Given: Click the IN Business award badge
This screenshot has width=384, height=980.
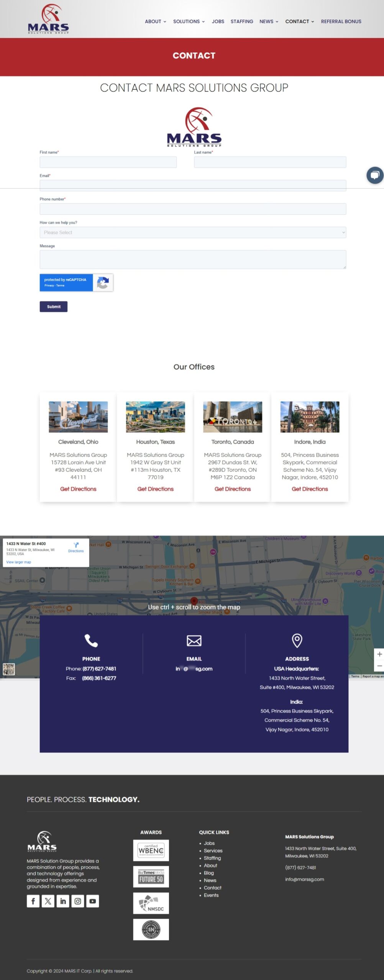Looking at the screenshot, I should (x=151, y=929).
